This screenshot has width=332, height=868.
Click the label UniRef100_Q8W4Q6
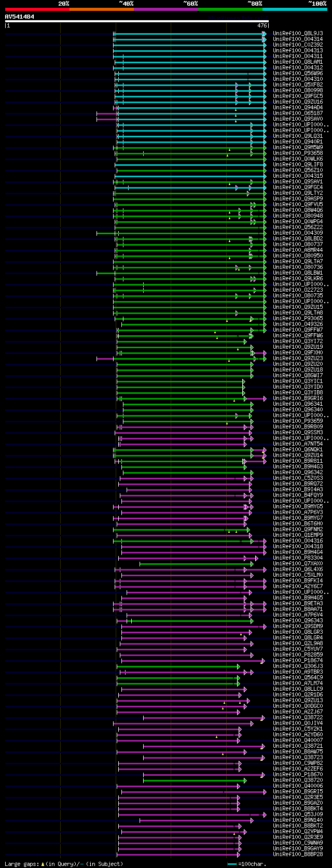tap(298, 210)
